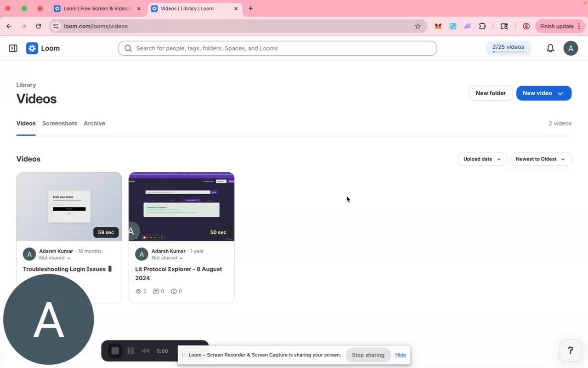The image size is (588, 368).
Task: Open Lit Protocol Explorer - 8 August 2024 title
Action: point(178,274)
